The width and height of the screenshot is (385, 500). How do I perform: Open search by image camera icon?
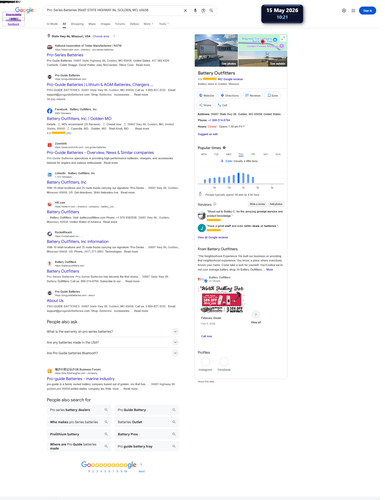click(203, 10)
